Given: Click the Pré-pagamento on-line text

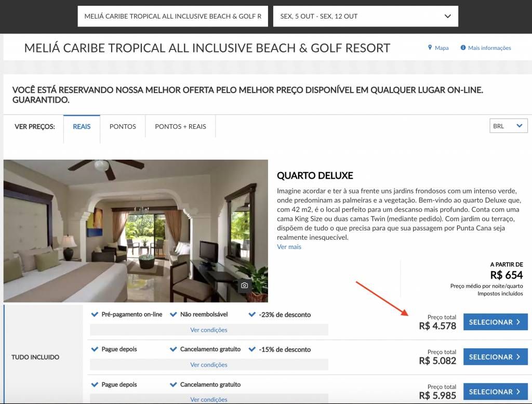Looking at the screenshot, I should [x=131, y=315].
